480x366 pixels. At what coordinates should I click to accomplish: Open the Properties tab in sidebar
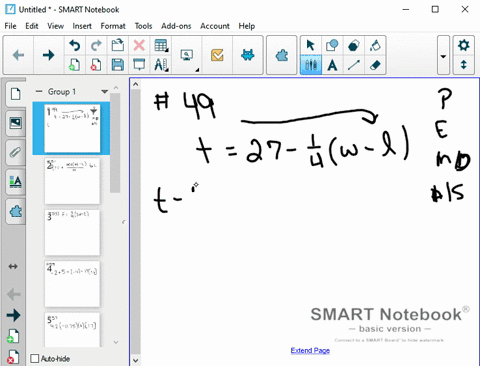pyautogui.click(x=16, y=182)
